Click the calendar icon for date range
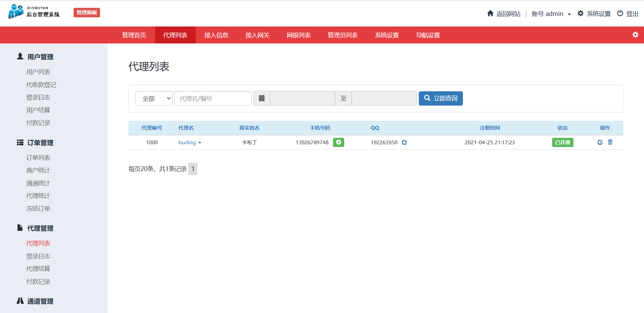 [261, 98]
